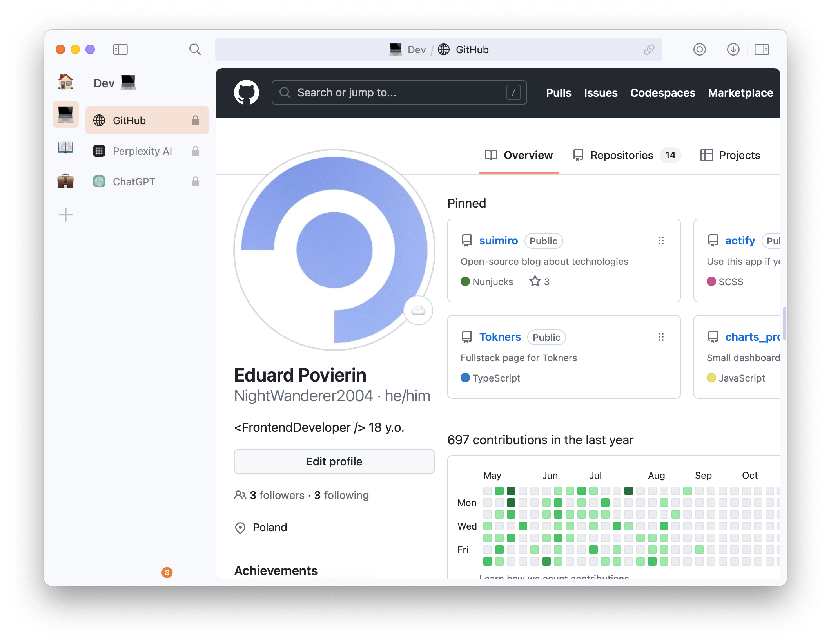Click the profile avatar image
The height and width of the screenshot is (644, 831).
coord(334,250)
